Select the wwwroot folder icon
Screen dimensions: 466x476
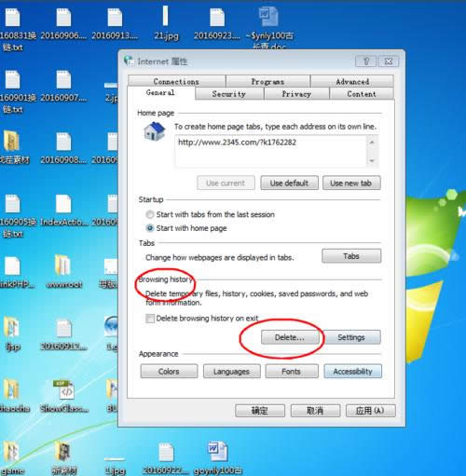coord(63,265)
